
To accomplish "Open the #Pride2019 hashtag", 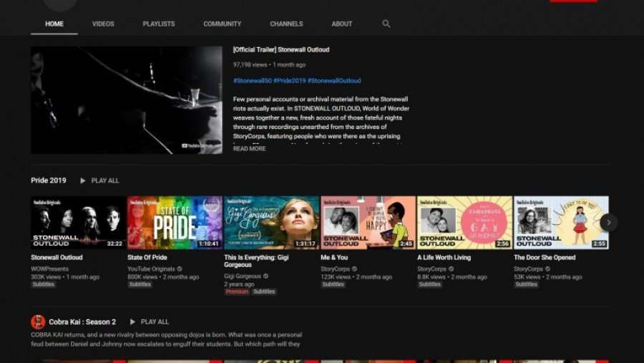I will [x=290, y=81].
